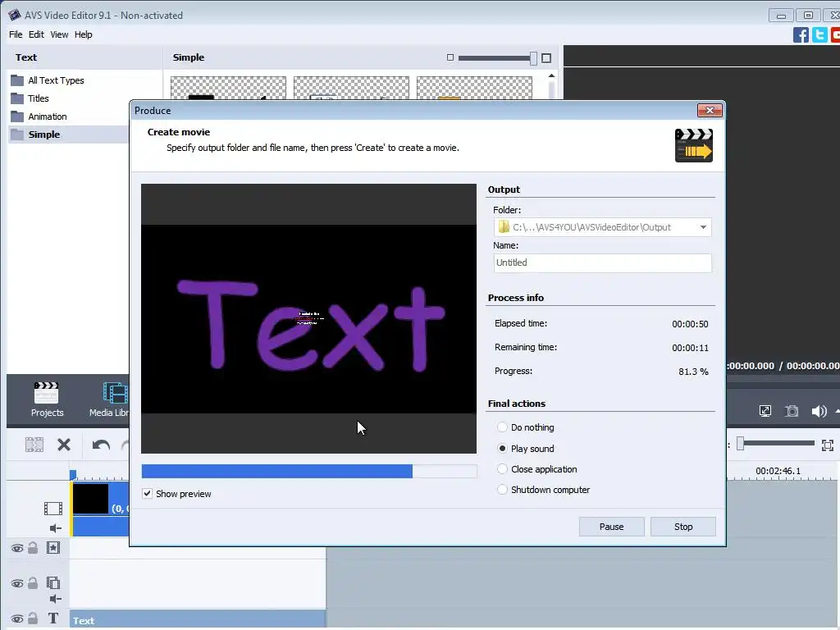
Task: Select the Play sound final action
Action: (502, 449)
